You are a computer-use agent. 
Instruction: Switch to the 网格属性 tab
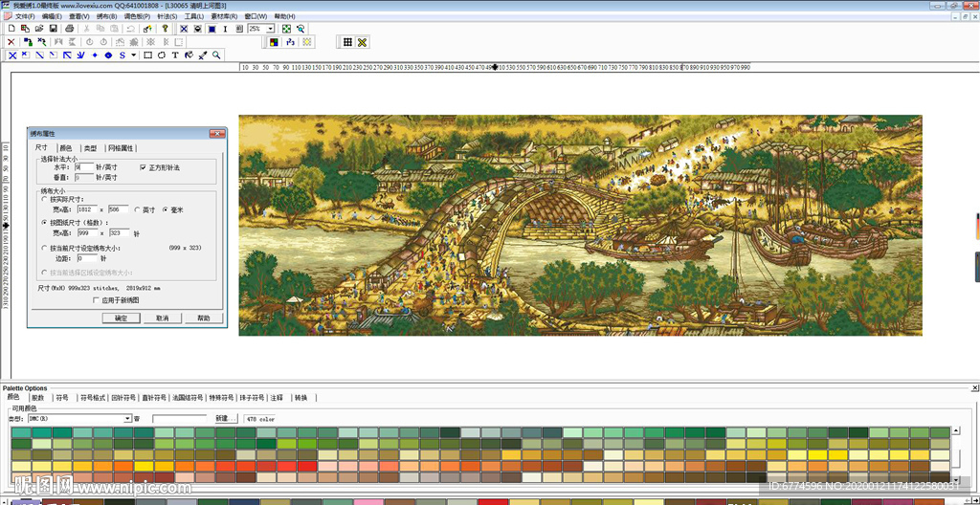pos(121,148)
